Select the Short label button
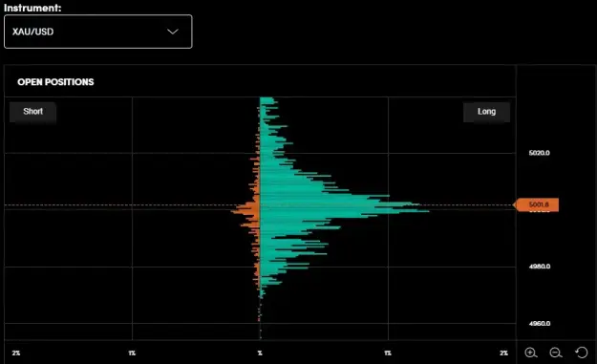This screenshot has width=597, height=364. [32, 112]
